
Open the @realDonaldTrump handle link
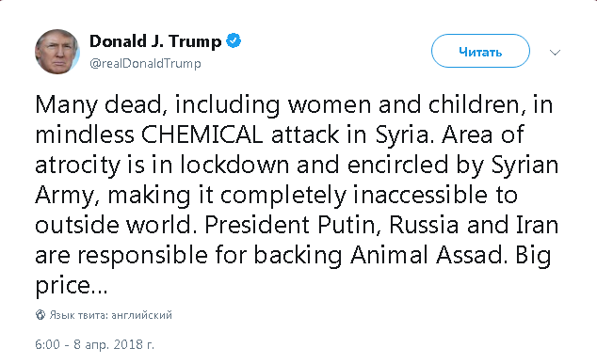point(145,63)
